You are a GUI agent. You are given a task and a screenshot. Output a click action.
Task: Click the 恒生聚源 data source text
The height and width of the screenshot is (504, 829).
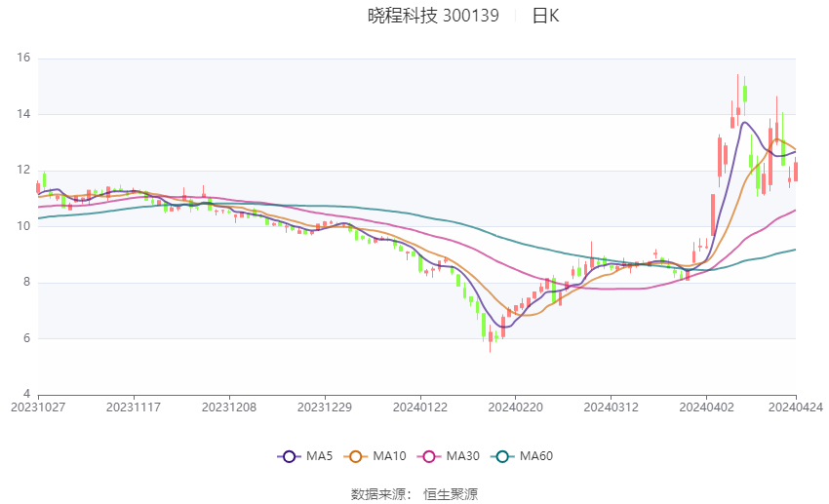click(451, 494)
